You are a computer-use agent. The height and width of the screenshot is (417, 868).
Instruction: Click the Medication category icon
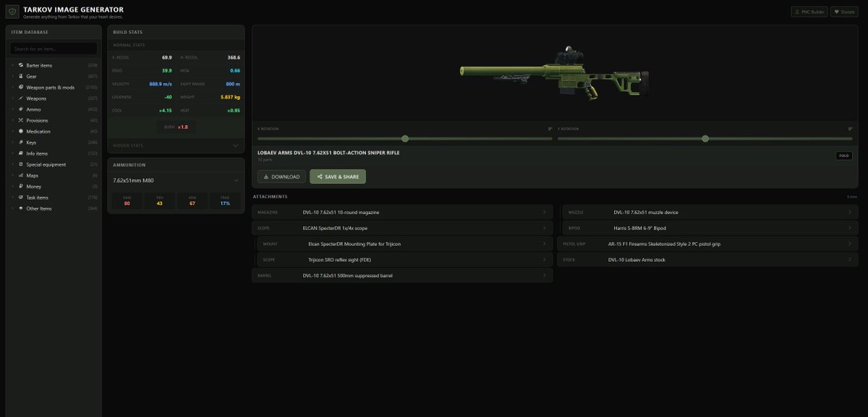click(x=21, y=131)
